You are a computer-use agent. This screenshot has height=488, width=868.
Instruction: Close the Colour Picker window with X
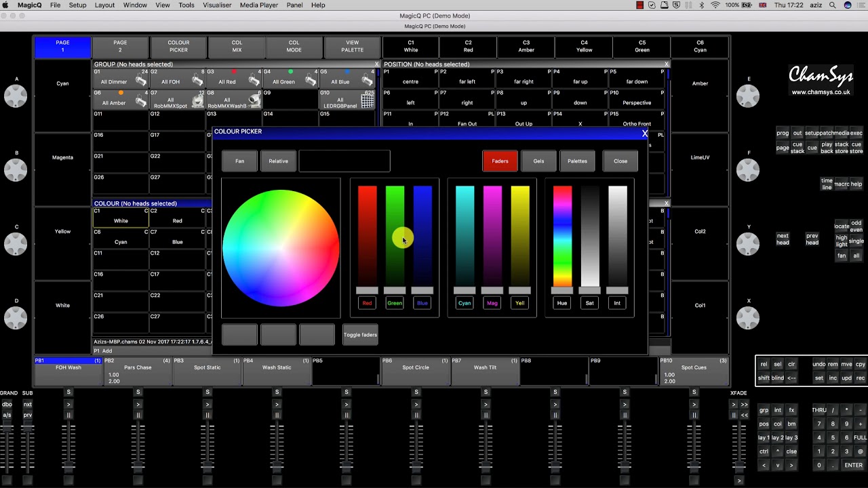coord(644,134)
